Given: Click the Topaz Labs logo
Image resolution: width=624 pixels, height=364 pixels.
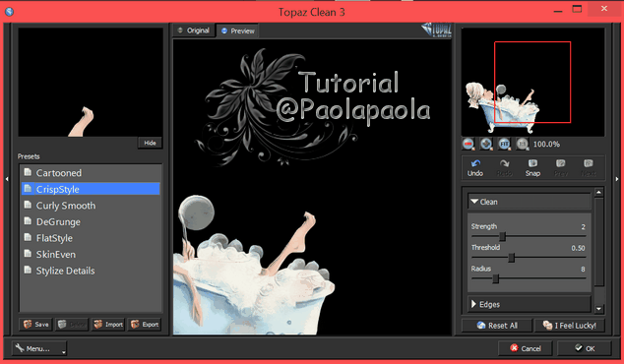Looking at the screenshot, I should (437, 30).
